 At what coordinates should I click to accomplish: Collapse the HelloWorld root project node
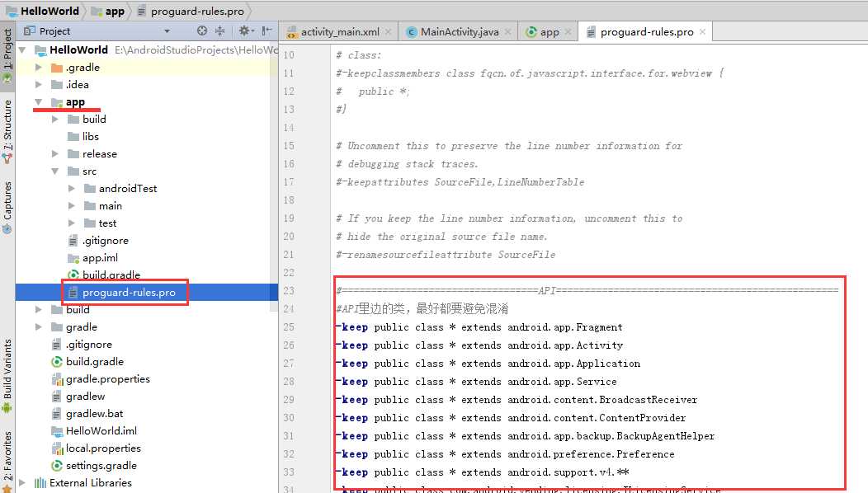[22, 49]
